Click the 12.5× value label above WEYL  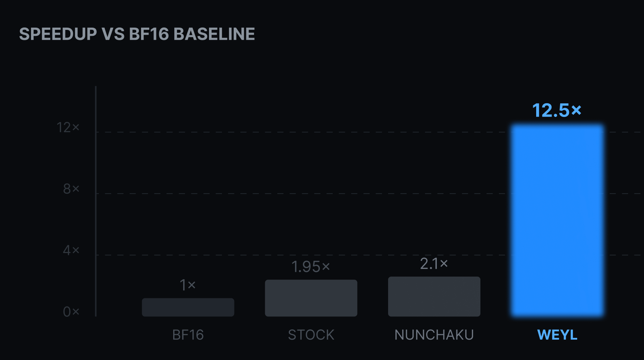click(557, 110)
